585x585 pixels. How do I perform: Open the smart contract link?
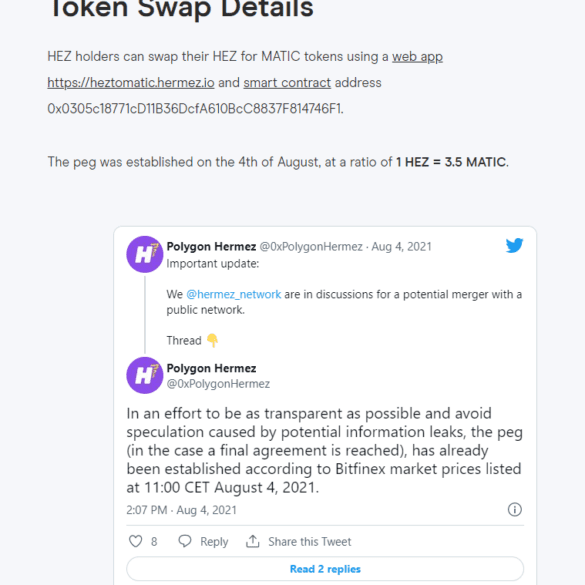pos(287,82)
